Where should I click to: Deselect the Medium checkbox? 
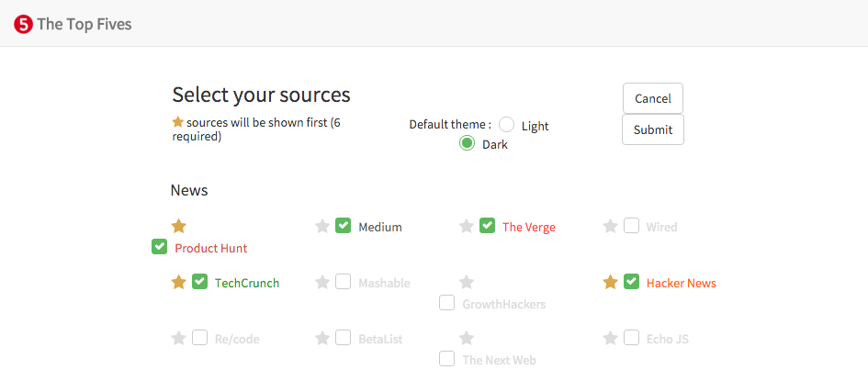(344, 226)
